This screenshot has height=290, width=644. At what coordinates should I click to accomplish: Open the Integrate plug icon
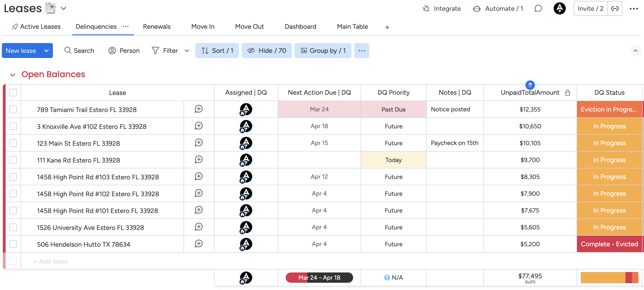coord(426,8)
